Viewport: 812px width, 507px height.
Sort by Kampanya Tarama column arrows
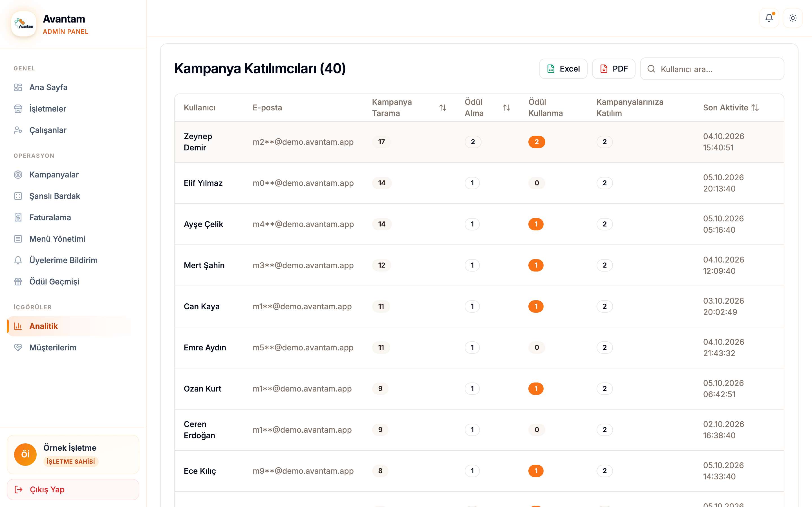tap(443, 108)
